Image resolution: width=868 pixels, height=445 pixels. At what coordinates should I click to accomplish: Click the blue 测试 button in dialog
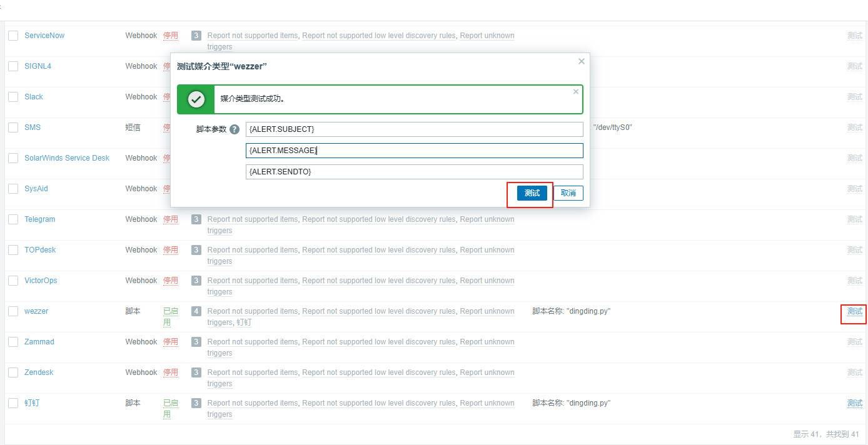point(532,193)
